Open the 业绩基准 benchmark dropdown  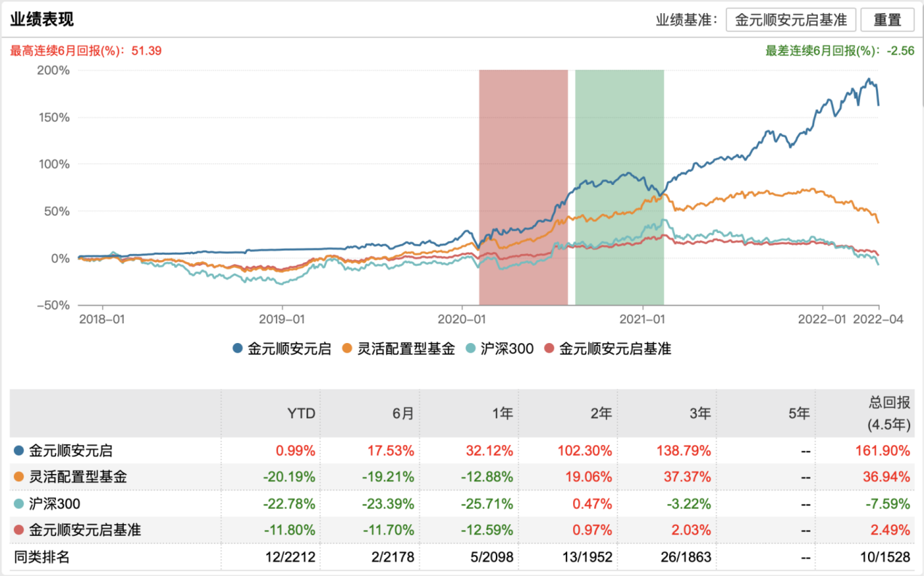[x=791, y=20]
